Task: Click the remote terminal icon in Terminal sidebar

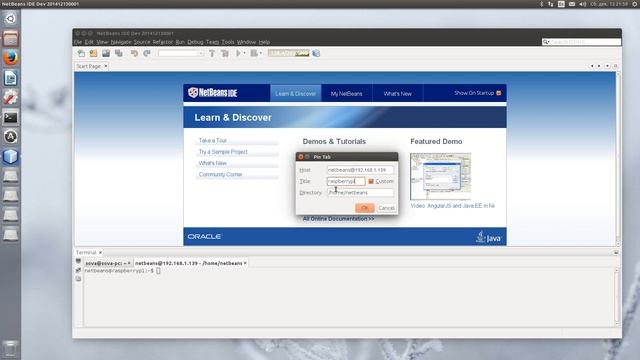Action: click(x=78, y=270)
